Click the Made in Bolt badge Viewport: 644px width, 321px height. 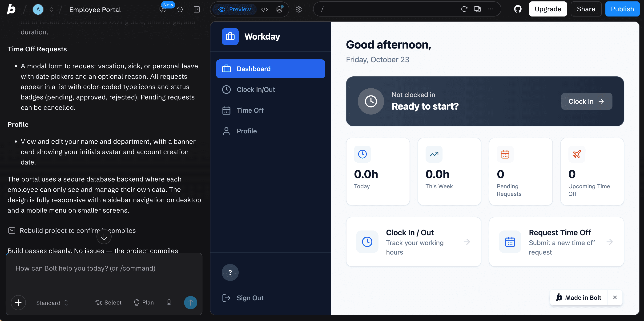(x=579, y=298)
